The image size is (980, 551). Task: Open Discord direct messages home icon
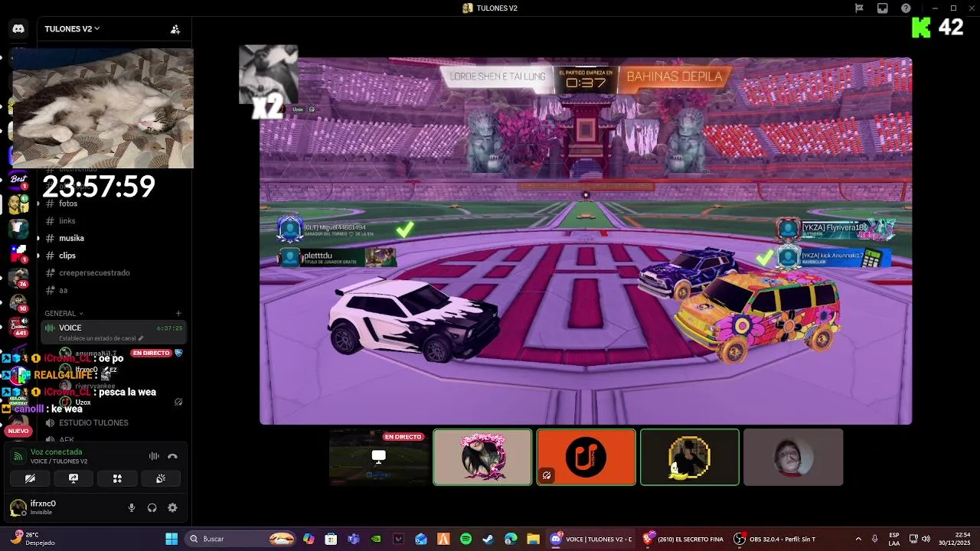pos(18,29)
